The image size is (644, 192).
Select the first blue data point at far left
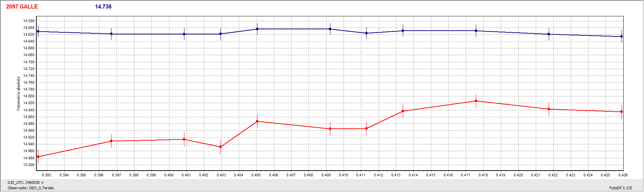38,32
